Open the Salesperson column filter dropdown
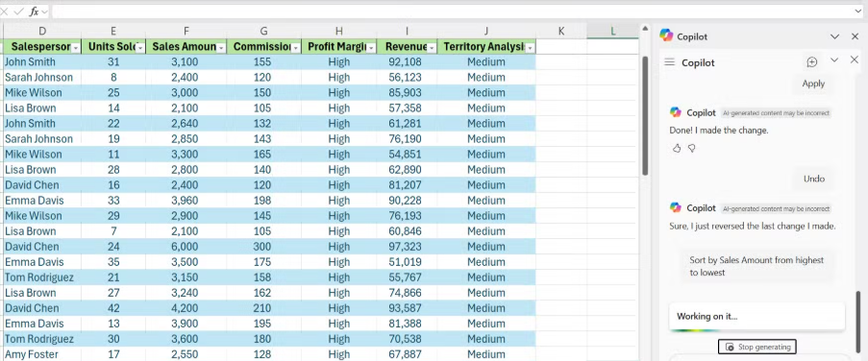Viewport: 868px width, 361px height. pos(76,48)
